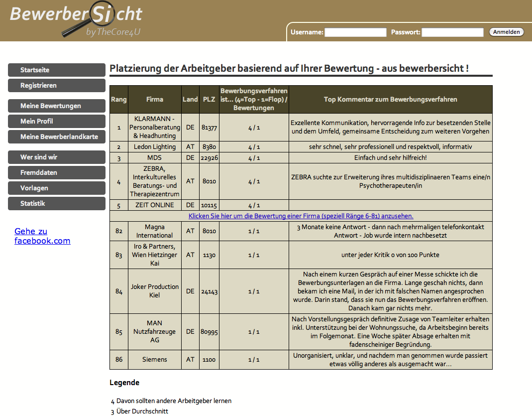The image size is (532, 416).
Task: Click the BewerberSicht logo
Action: (x=76, y=19)
